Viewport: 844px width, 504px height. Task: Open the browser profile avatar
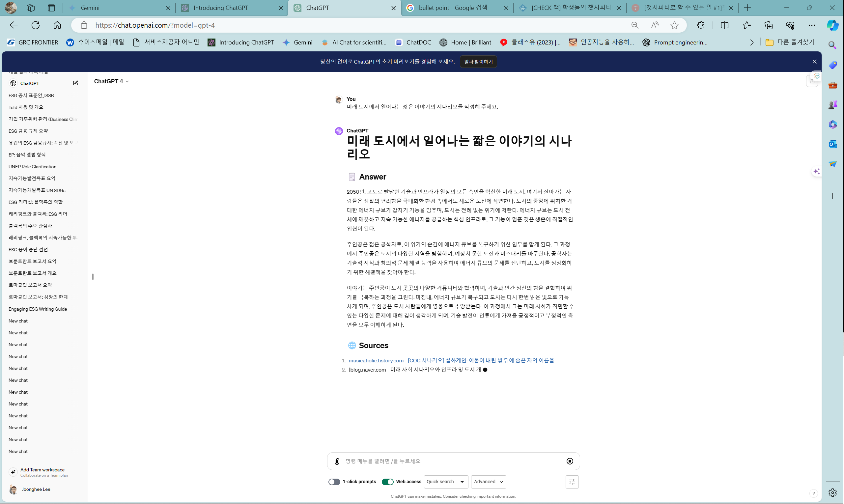pos(11,8)
